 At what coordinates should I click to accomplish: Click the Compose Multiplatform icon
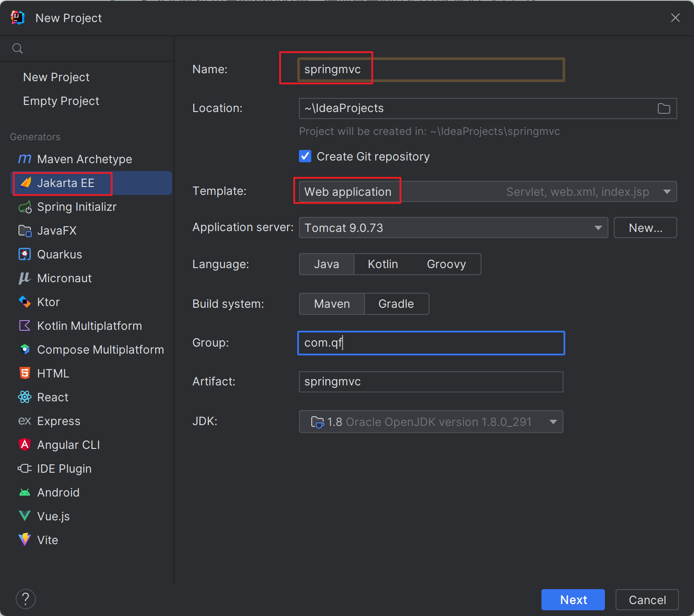[x=25, y=350]
